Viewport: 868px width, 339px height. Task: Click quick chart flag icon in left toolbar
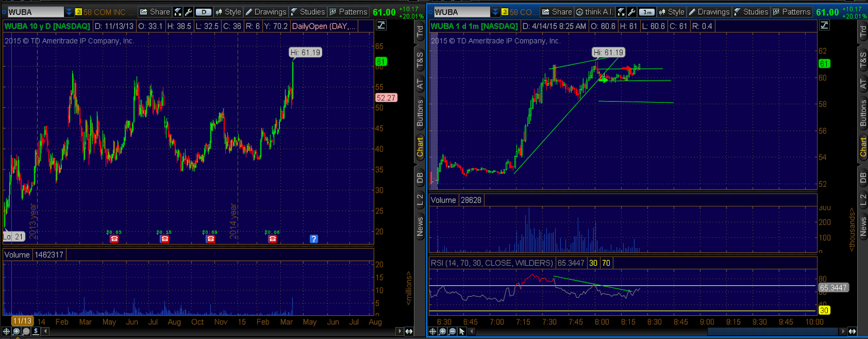pos(178,12)
